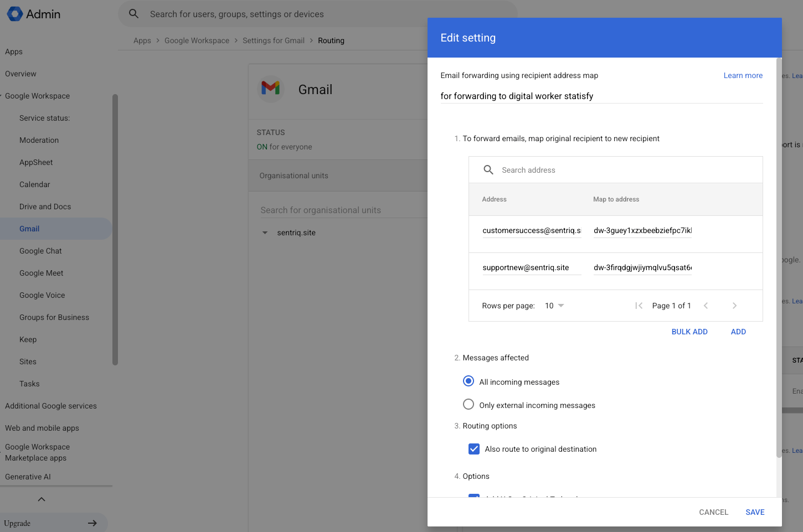The width and height of the screenshot is (803, 532).
Task: Go to first page of address table
Action: click(639, 306)
